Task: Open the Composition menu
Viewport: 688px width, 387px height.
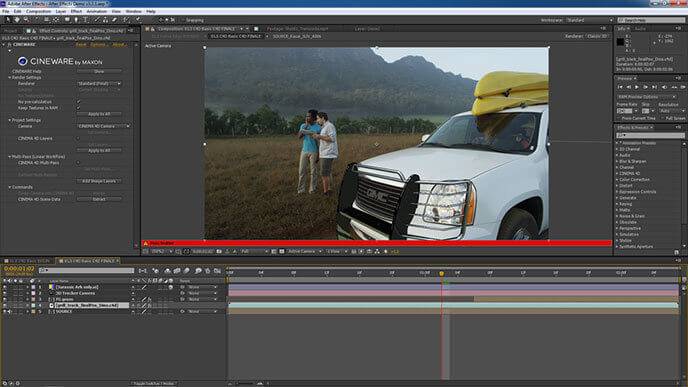Action: 39,11
